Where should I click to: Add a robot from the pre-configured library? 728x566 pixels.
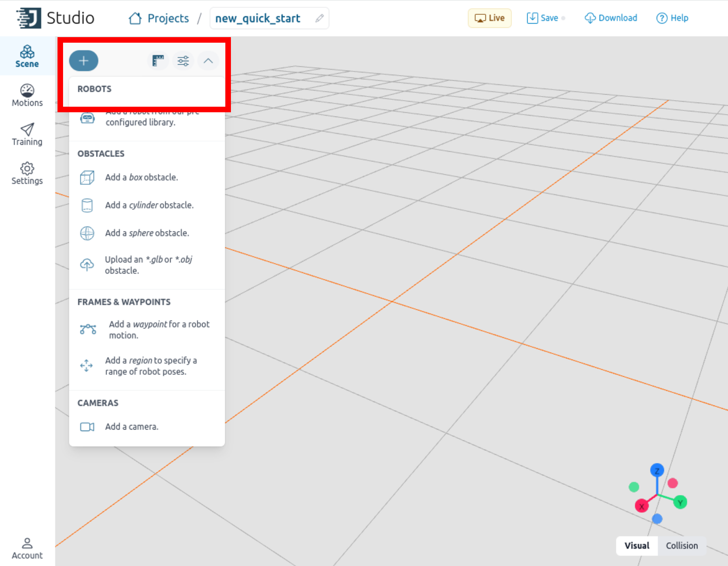147,118
